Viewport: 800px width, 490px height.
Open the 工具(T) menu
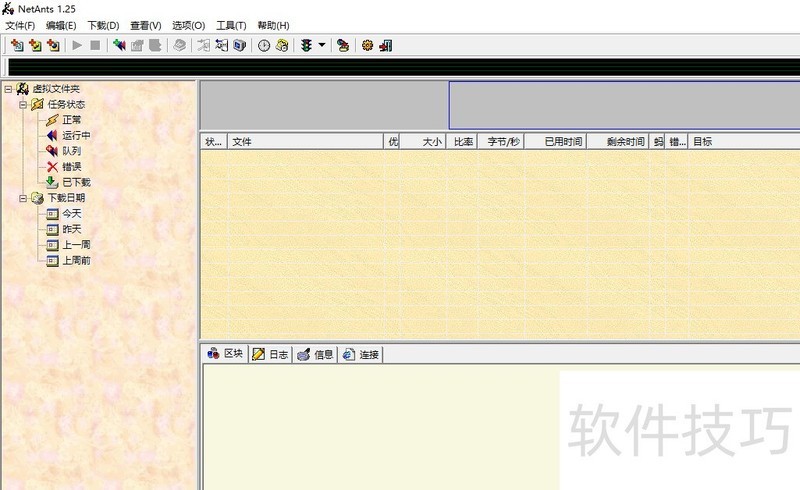click(231, 26)
